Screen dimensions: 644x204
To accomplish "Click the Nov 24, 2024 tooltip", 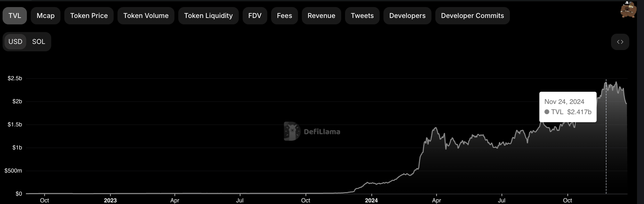I will (x=568, y=107).
